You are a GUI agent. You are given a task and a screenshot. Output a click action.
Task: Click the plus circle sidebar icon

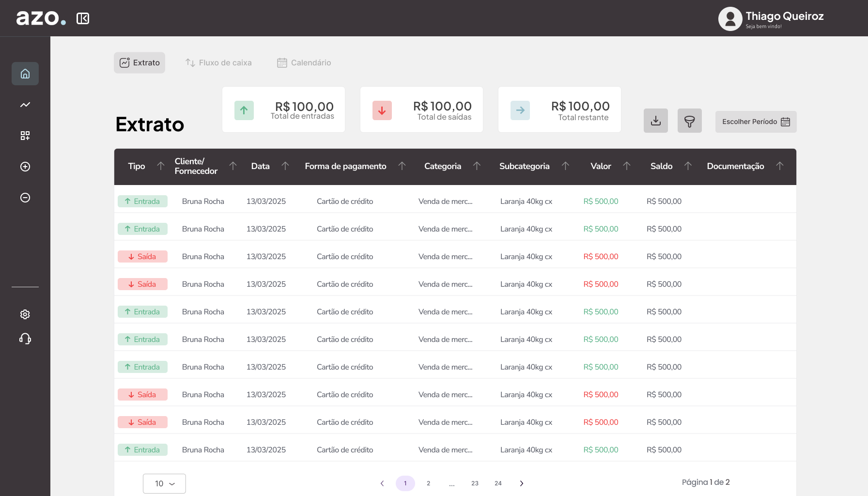pos(25,167)
